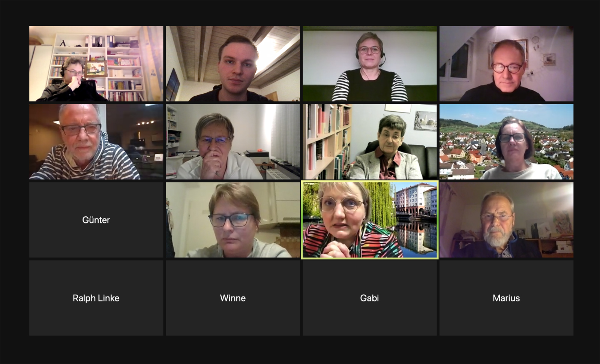Select the bearded man's video tile

(506, 220)
